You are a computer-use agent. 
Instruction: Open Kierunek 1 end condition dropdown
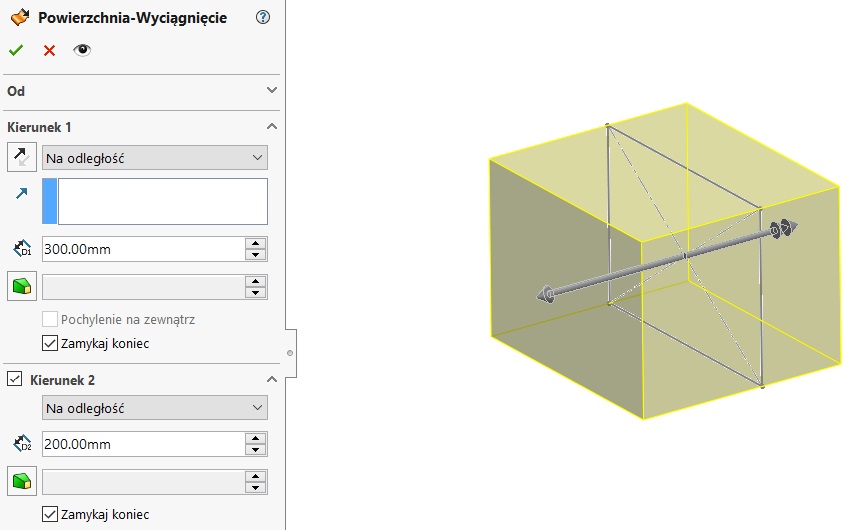pos(155,158)
